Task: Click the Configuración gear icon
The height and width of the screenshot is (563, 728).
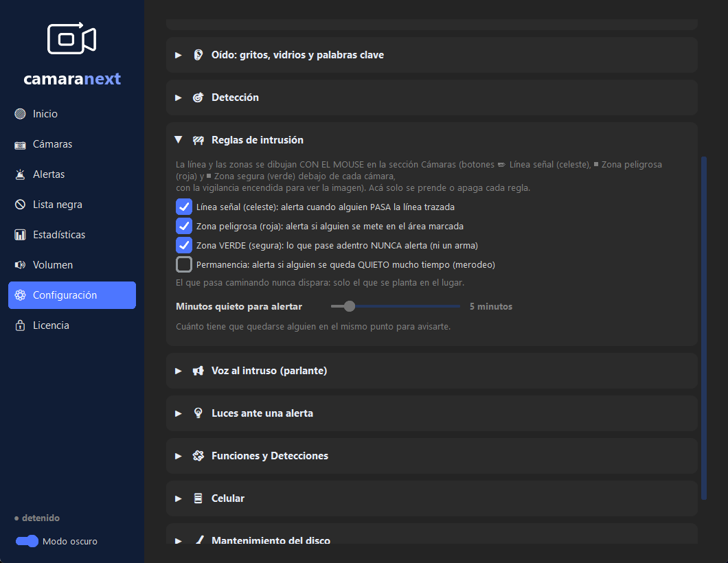Action: click(x=20, y=295)
